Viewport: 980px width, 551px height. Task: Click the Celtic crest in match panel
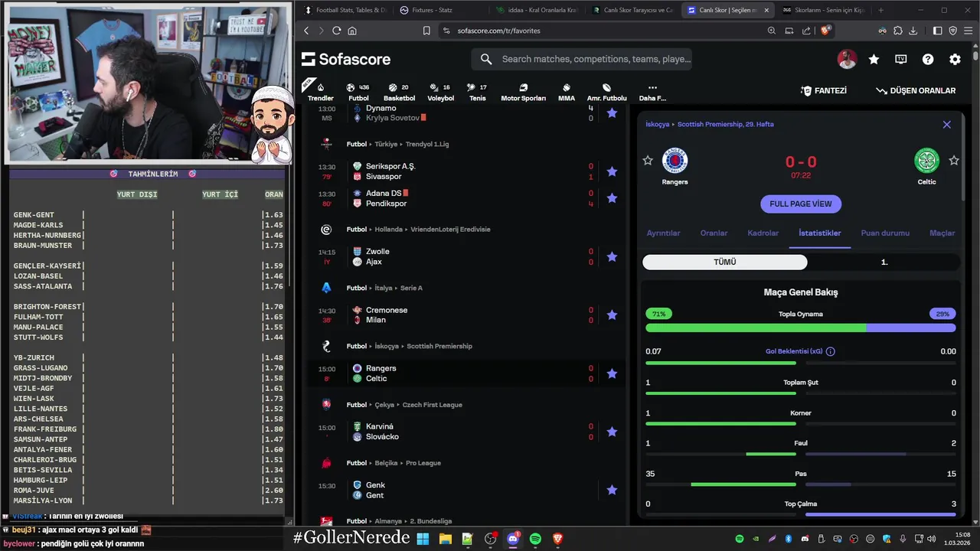[x=927, y=161]
